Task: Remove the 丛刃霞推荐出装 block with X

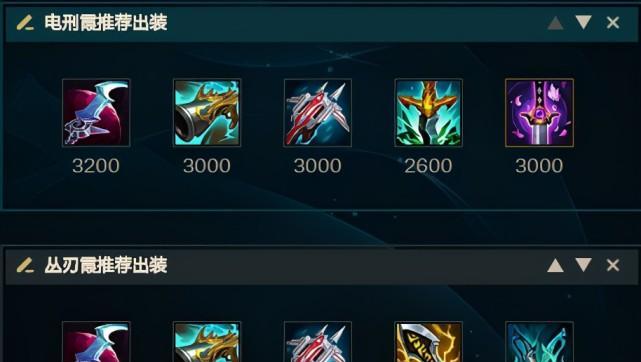Action: pyautogui.click(x=613, y=265)
